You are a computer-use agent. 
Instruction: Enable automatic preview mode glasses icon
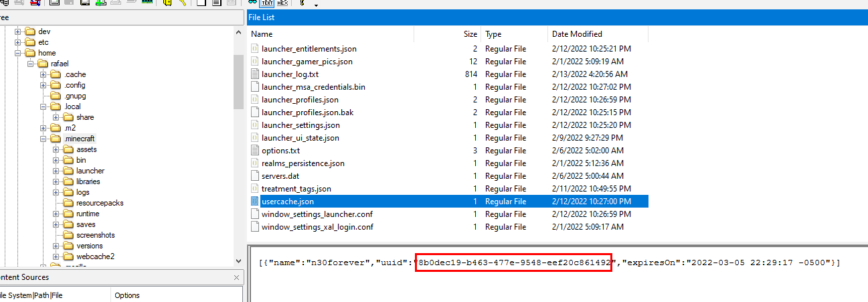click(253, 3)
